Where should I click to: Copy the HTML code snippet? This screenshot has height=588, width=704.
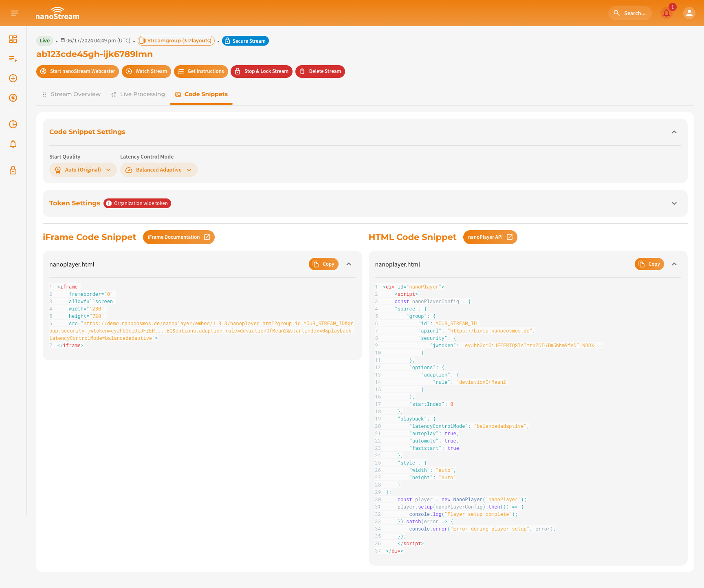pyautogui.click(x=649, y=264)
